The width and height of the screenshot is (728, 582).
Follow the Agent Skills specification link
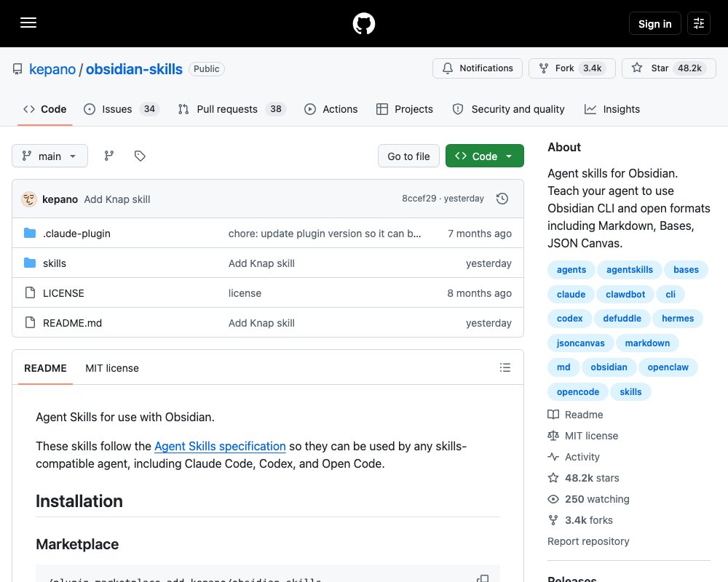(x=220, y=446)
